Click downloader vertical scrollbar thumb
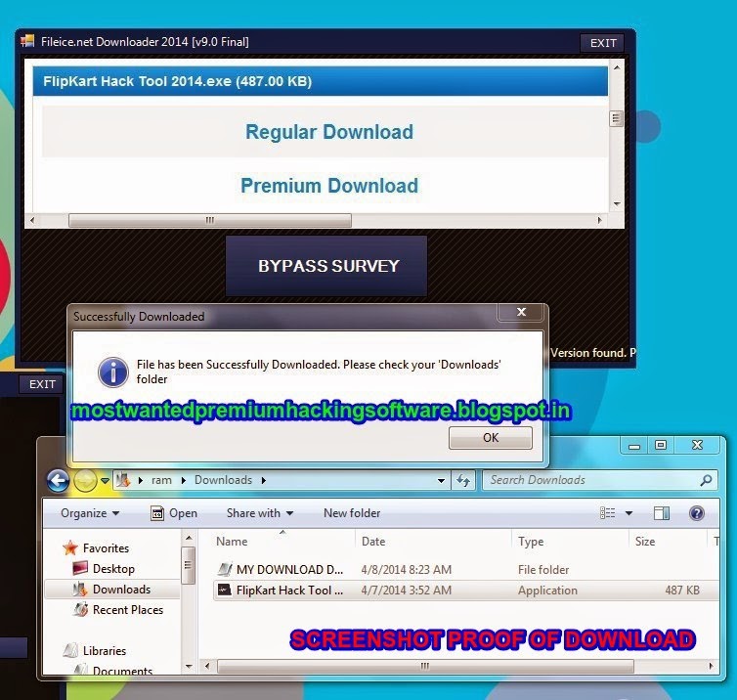This screenshot has height=700, width=737. pos(616,118)
